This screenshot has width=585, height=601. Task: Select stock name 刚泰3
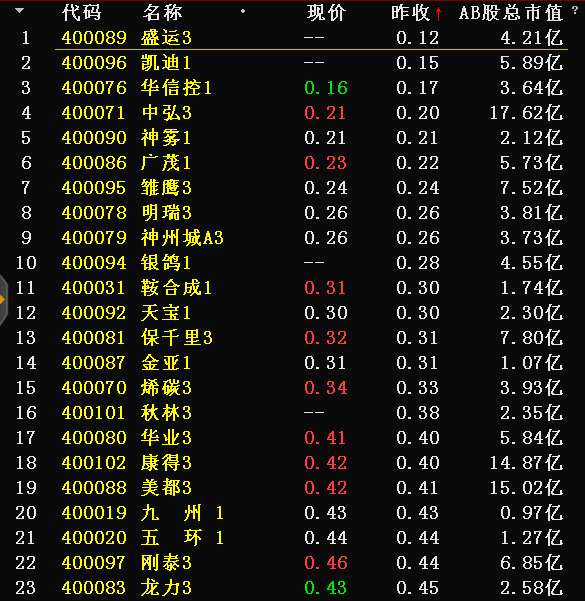point(166,563)
